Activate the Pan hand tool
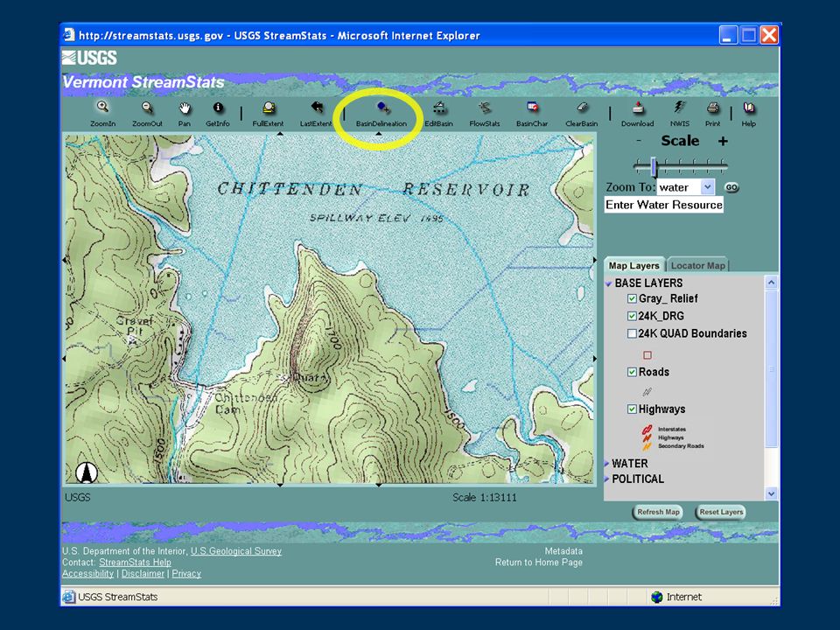The image size is (840, 630). pyautogui.click(x=185, y=113)
